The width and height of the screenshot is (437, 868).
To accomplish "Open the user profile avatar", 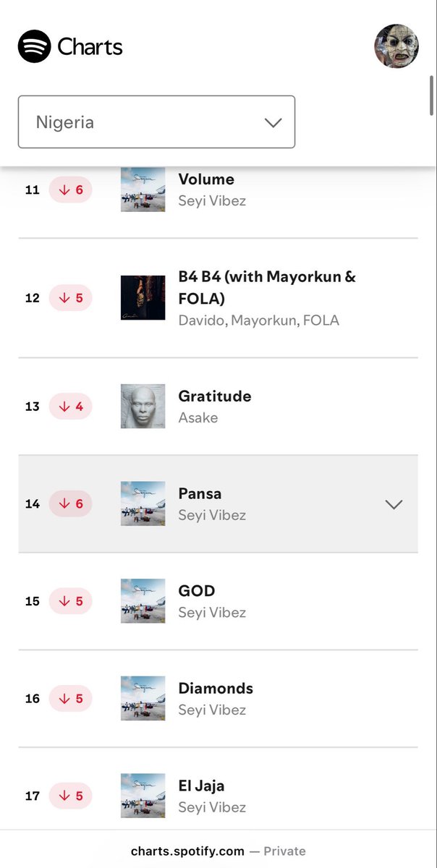I will pos(396,46).
